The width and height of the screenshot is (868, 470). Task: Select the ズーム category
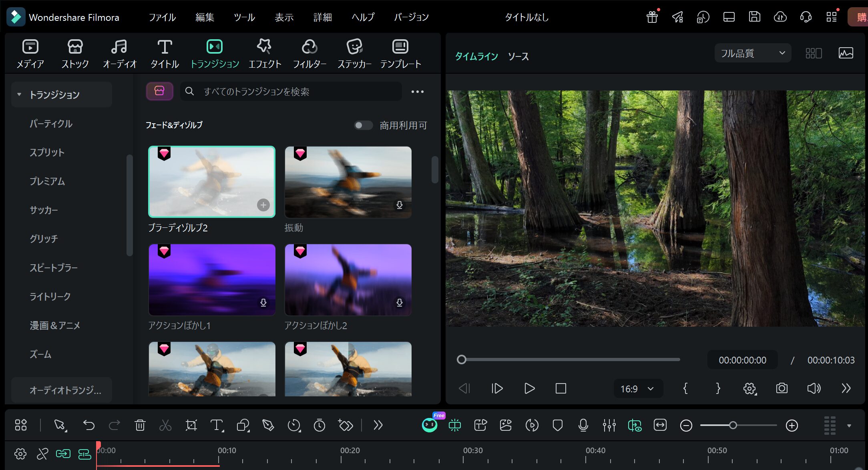click(40, 354)
